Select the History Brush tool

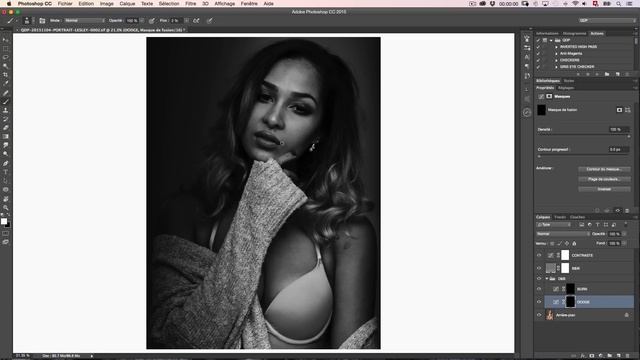(5, 119)
